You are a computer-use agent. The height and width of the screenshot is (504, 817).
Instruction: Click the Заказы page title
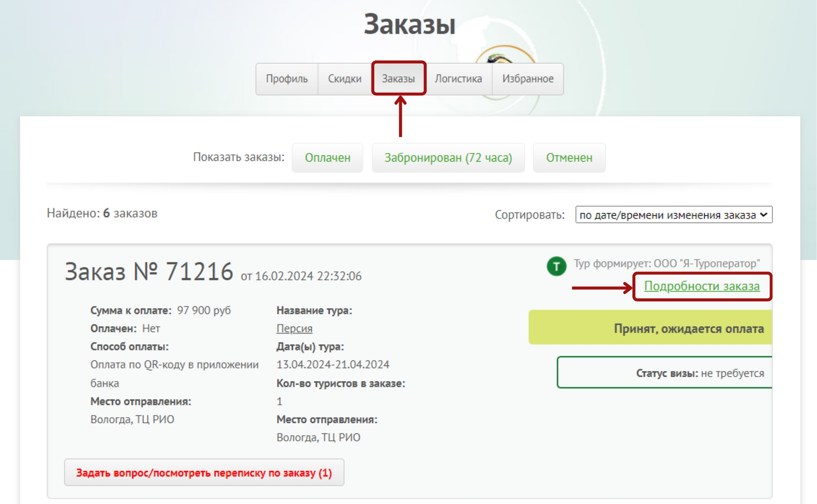coord(409,25)
